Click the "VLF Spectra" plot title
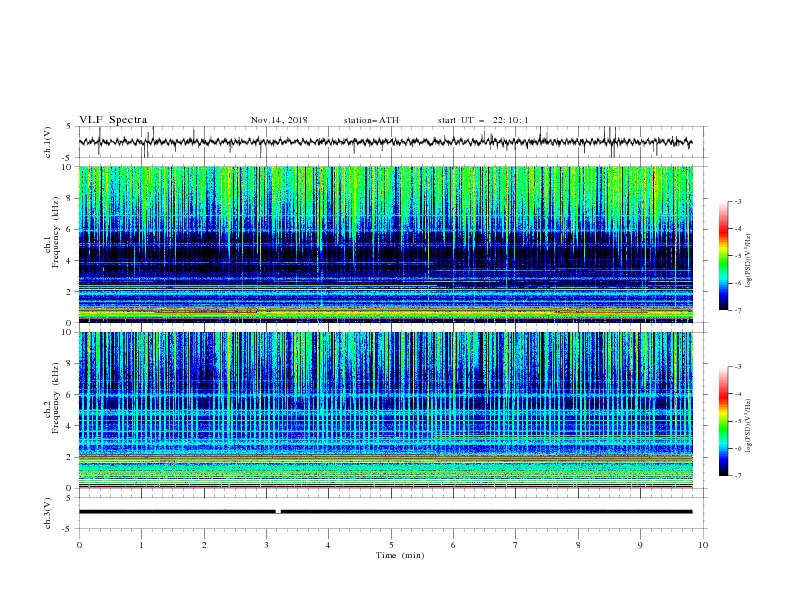 [113, 120]
